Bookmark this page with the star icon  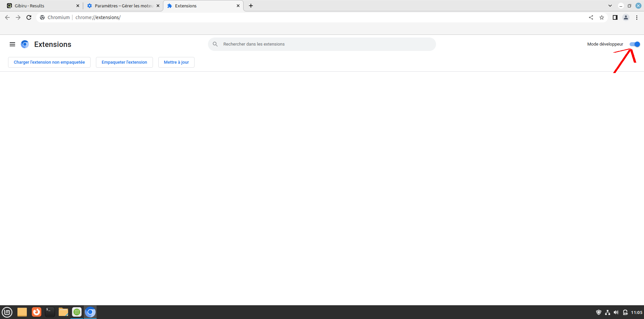coord(602,17)
